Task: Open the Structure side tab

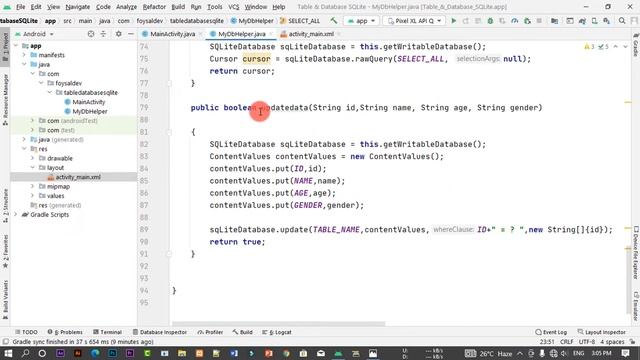Action: [x=5, y=205]
